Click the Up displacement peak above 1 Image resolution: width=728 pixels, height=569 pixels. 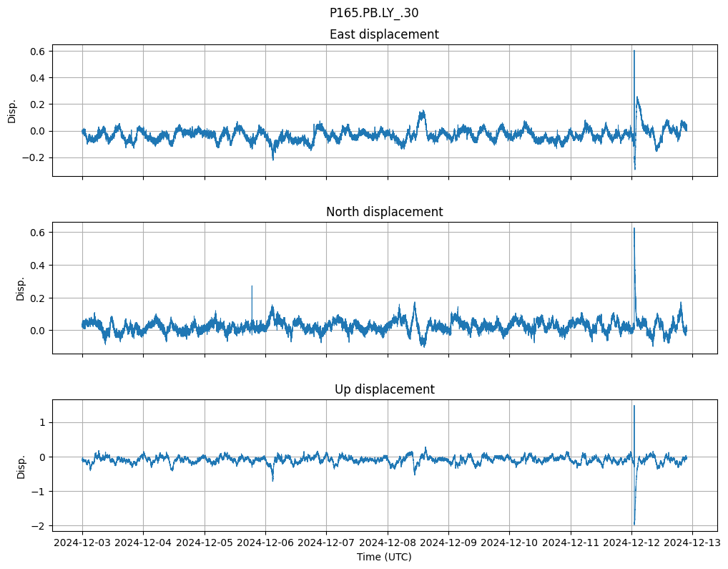(x=634, y=407)
